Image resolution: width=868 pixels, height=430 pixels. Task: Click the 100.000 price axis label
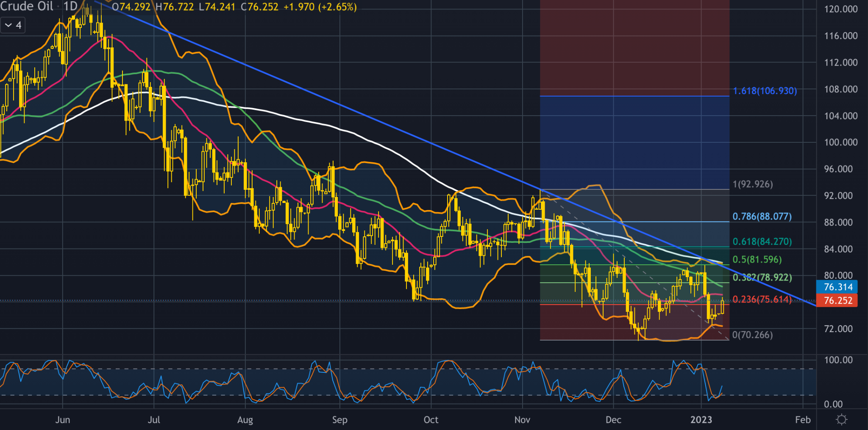click(x=841, y=142)
